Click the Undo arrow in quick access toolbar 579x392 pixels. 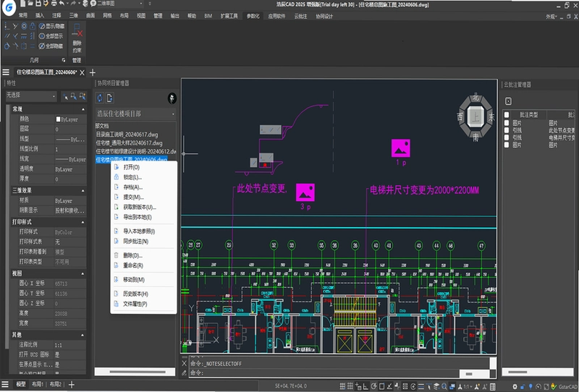62,4
